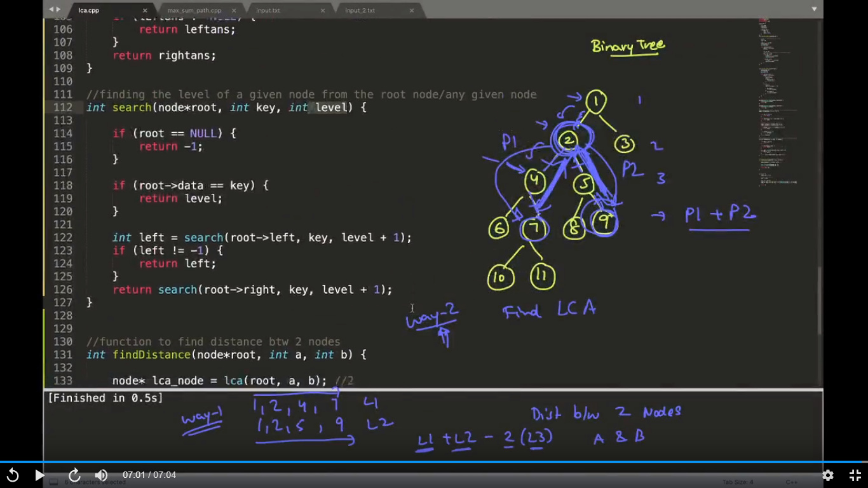Click the next tab arrow
This screenshot has width=868, height=488.
click(59, 10)
